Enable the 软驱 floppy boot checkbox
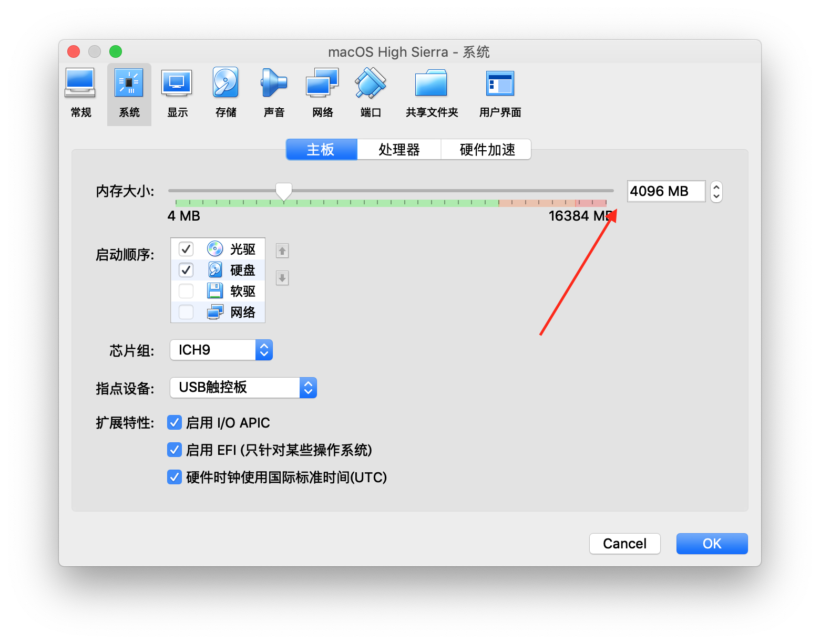The width and height of the screenshot is (820, 644). click(x=186, y=291)
